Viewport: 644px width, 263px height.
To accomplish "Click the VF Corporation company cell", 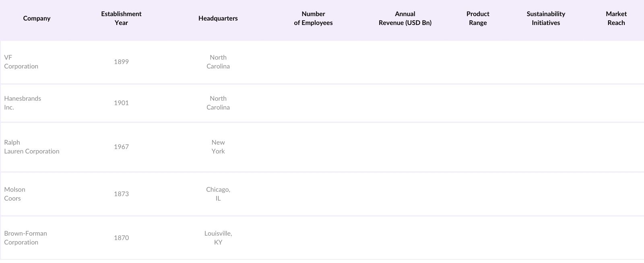I will click(x=21, y=62).
